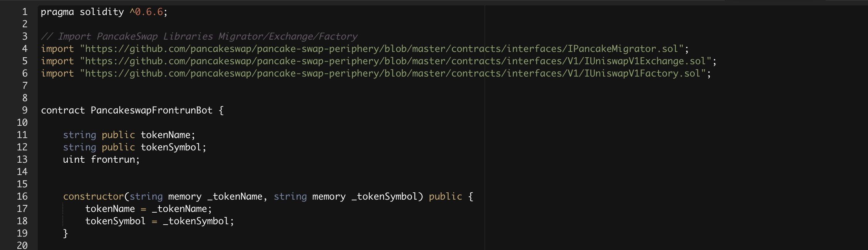Viewport: 868px width, 250px height.
Task: Click the Solidity version ^0.6.6 text
Action: click(146, 12)
